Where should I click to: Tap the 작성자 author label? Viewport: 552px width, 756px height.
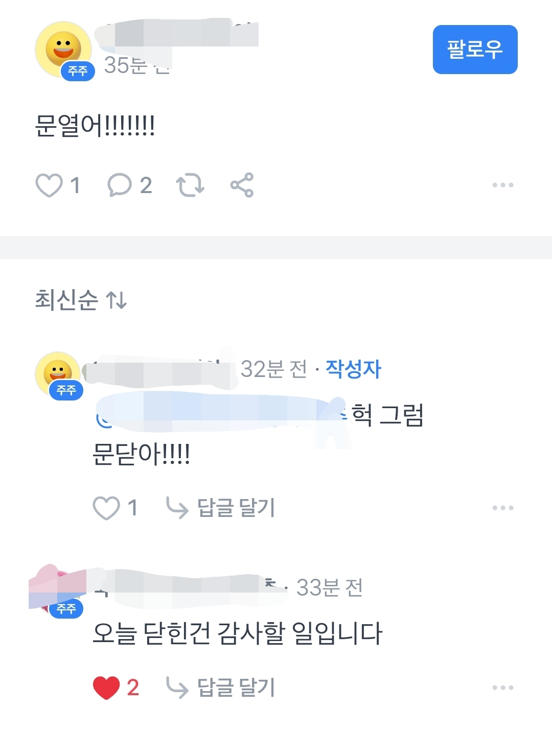[353, 369]
